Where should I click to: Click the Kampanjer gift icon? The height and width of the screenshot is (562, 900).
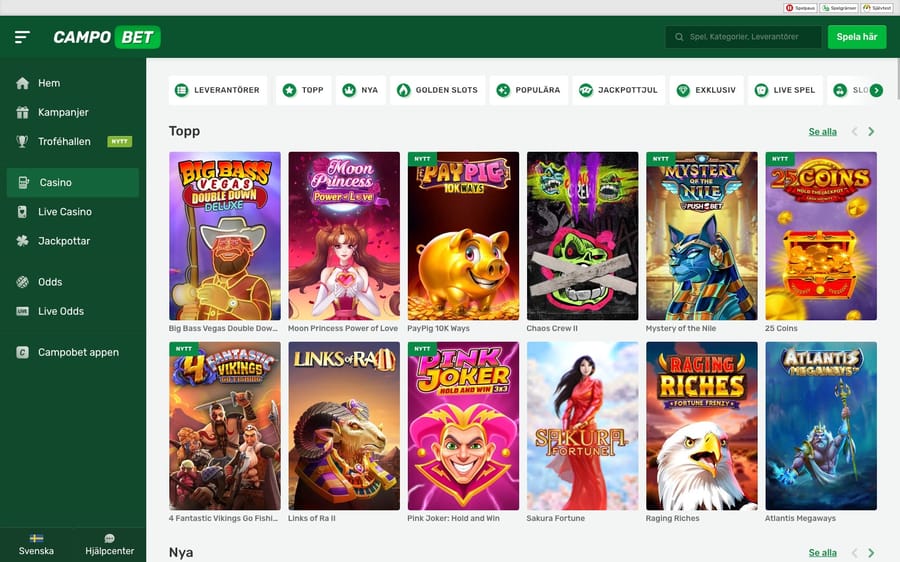(x=22, y=113)
